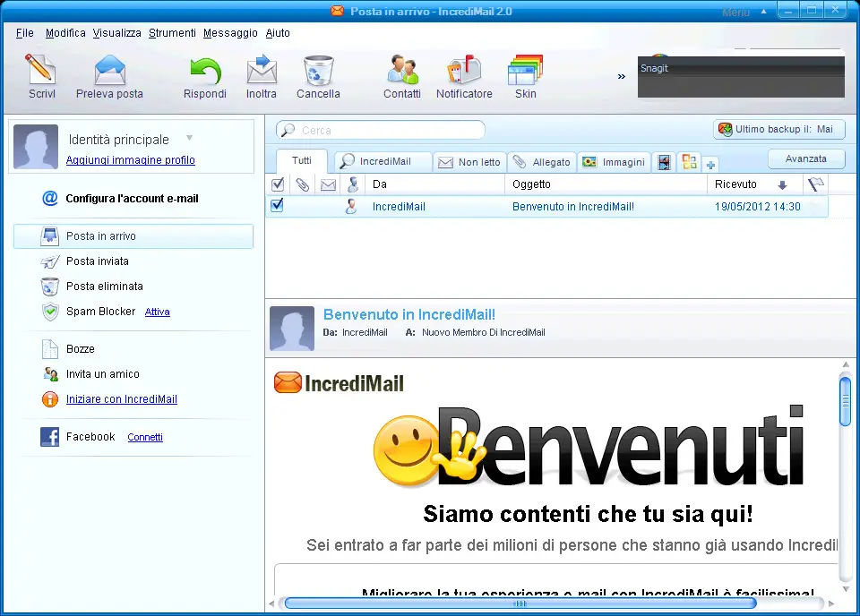Sort by read-status envelope column

pos(328,185)
